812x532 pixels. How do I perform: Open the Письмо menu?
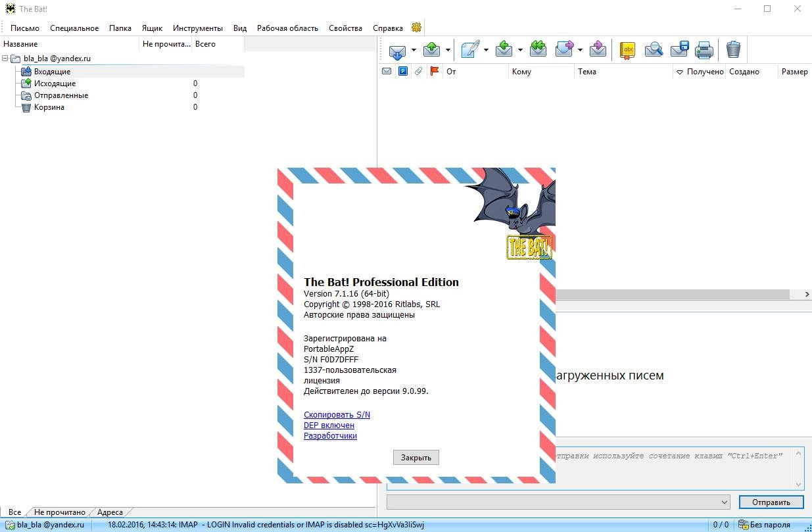[25, 28]
